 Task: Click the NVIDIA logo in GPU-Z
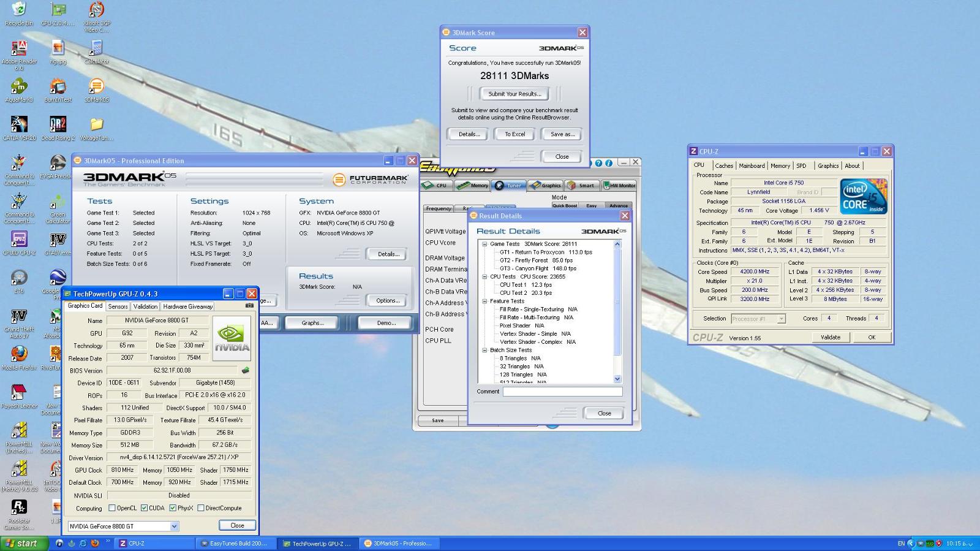(x=232, y=338)
